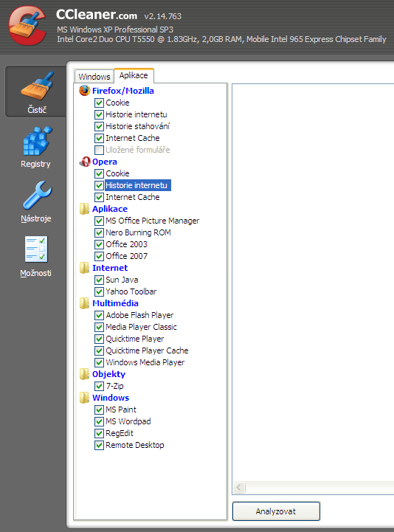Toggle Opera Historie internetu checkbox
This screenshot has height=532, width=394.
[x=99, y=186]
